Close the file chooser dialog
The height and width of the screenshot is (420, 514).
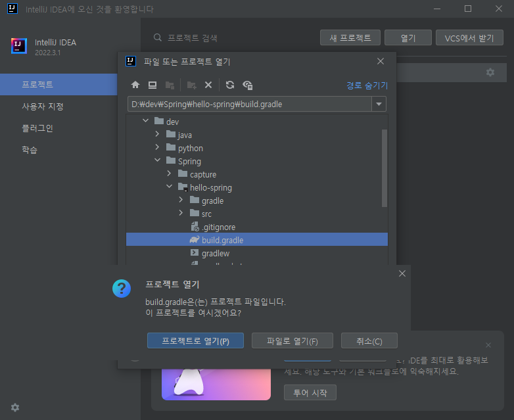[x=381, y=61]
